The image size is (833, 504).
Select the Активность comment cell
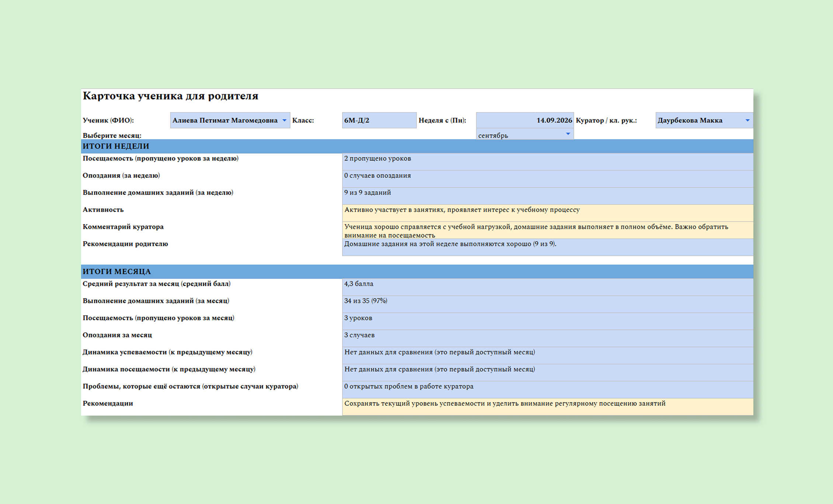click(548, 213)
